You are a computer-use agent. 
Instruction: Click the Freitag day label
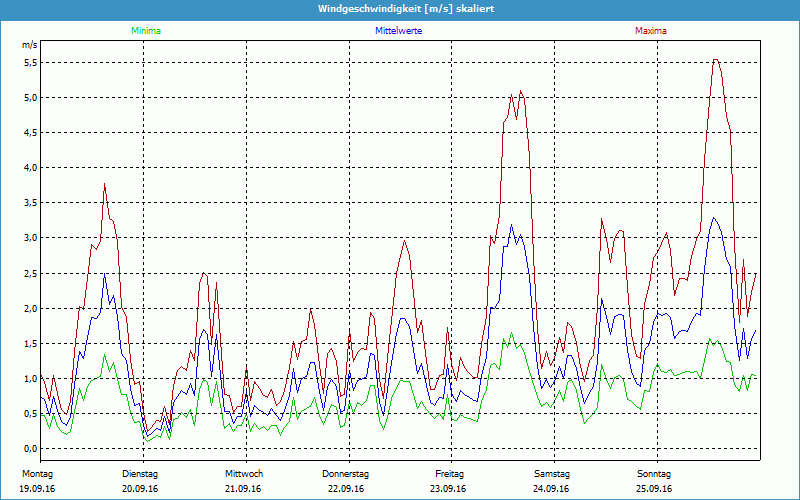pyautogui.click(x=449, y=474)
